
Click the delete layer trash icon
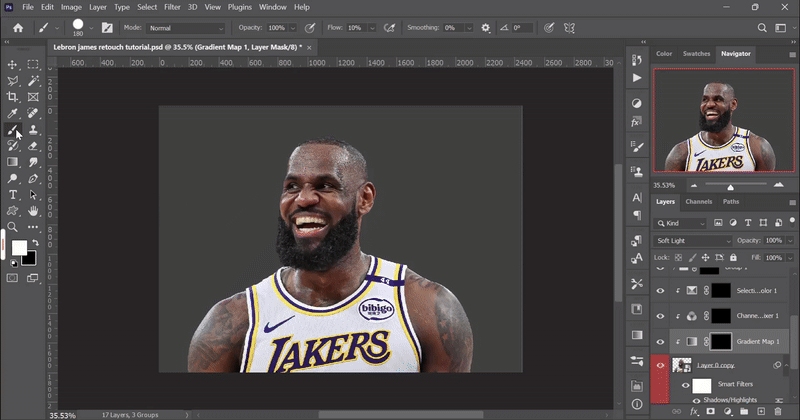click(x=778, y=411)
